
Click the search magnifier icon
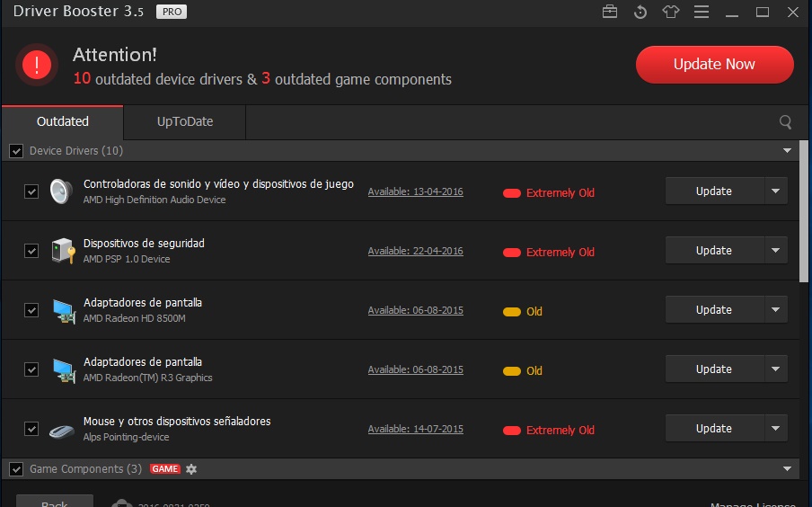point(785,122)
